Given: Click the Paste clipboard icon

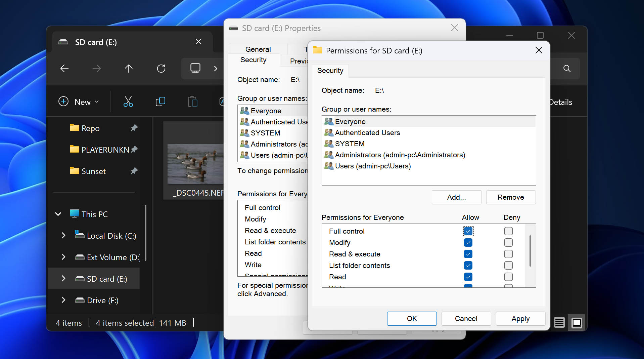Looking at the screenshot, I should coord(192,102).
